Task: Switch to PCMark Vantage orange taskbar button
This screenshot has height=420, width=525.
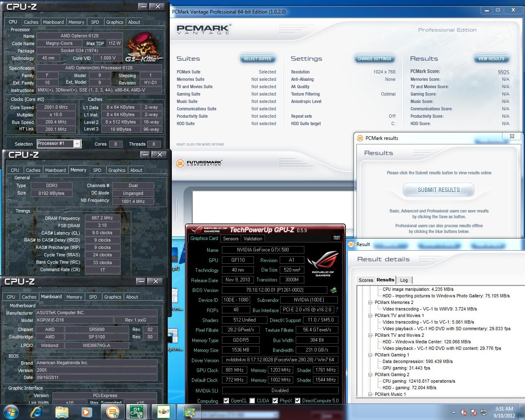Action: coord(112,412)
